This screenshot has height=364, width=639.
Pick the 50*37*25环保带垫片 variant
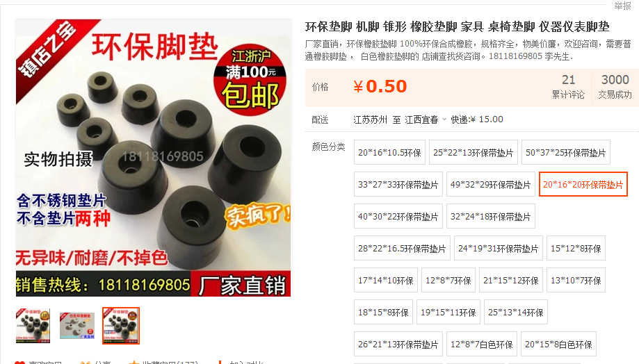click(566, 152)
